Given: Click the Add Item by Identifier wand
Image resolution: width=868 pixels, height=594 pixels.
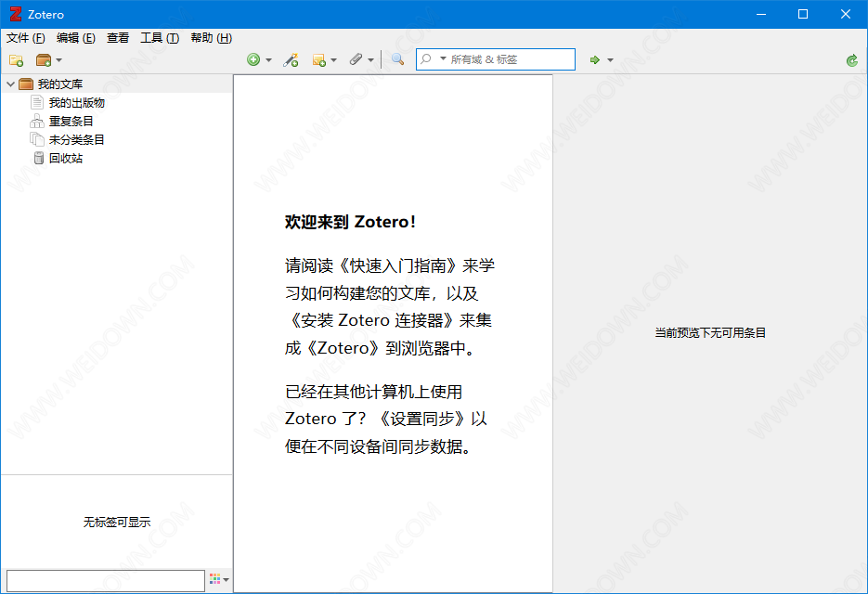Looking at the screenshot, I should pos(291,59).
